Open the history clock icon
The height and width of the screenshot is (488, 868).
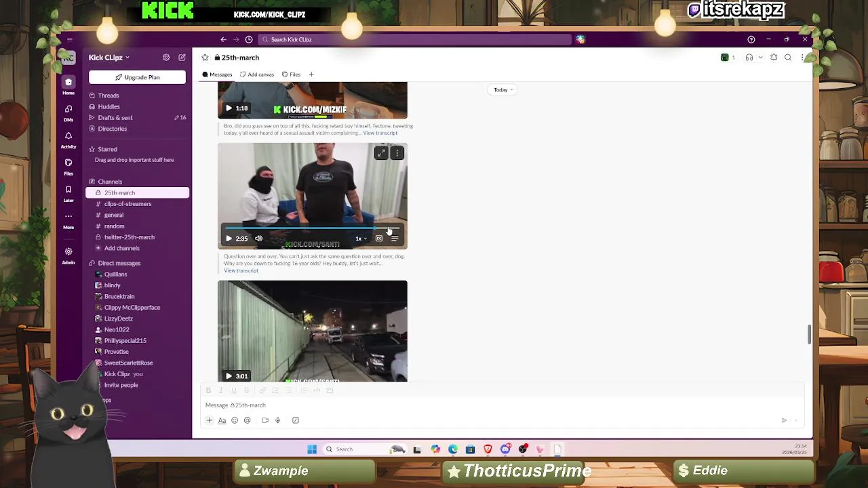[x=249, y=39]
